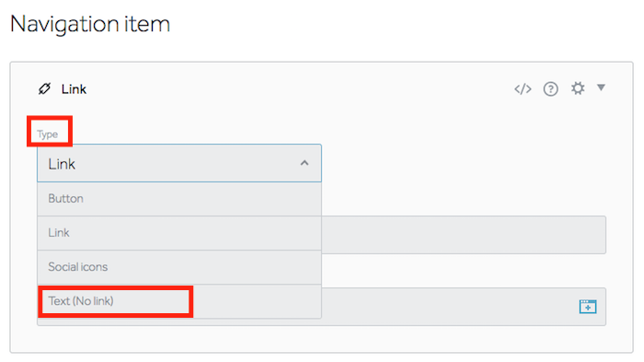Select Social icons from the Type list
This screenshot has height=362, width=644.
[179, 267]
